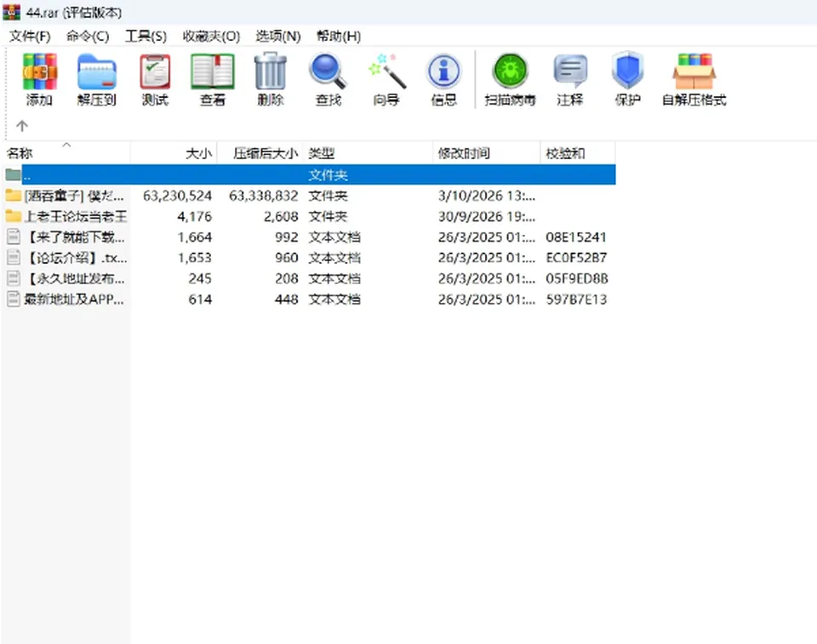This screenshot has width=817, height=644.
Task: Go up one folder level arrow
Action: pyautogui.click(x=22, y=126)
